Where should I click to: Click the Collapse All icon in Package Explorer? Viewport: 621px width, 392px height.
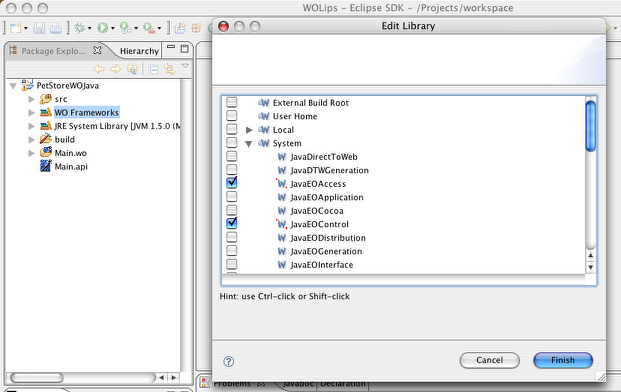click(153, 70)
